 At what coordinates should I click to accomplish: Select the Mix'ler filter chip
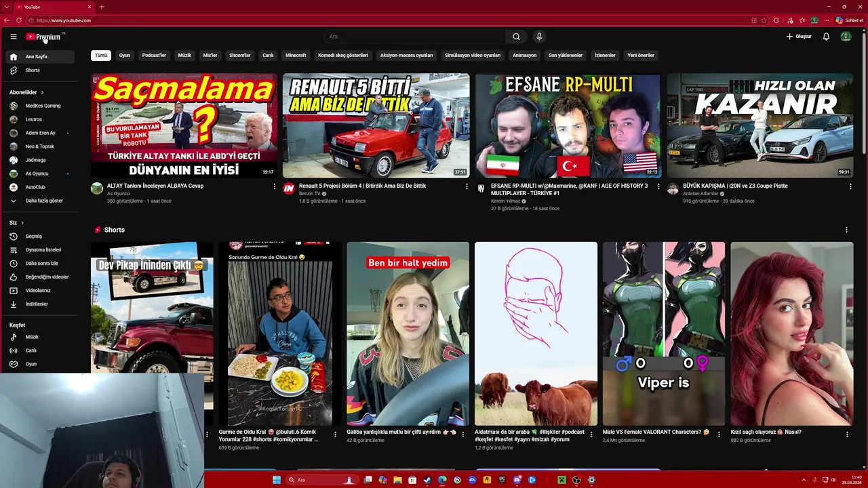point(210,56)
